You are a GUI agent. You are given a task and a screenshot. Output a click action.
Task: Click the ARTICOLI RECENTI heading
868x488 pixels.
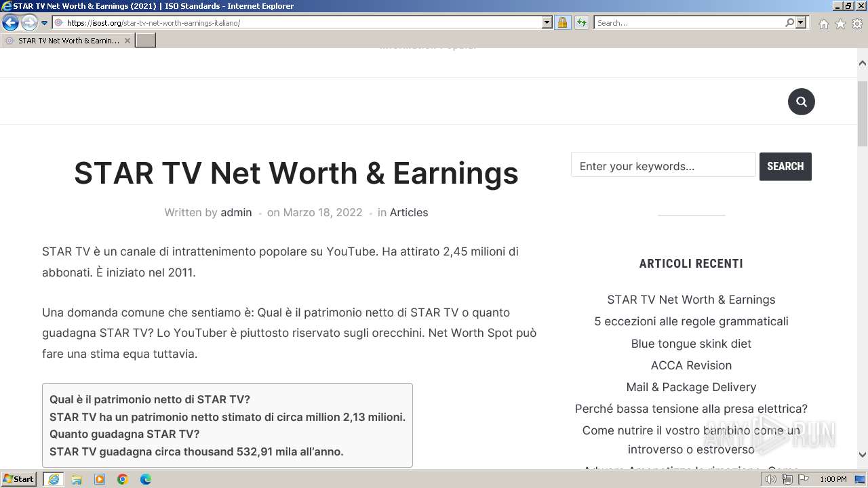click(x=691, y=264)
